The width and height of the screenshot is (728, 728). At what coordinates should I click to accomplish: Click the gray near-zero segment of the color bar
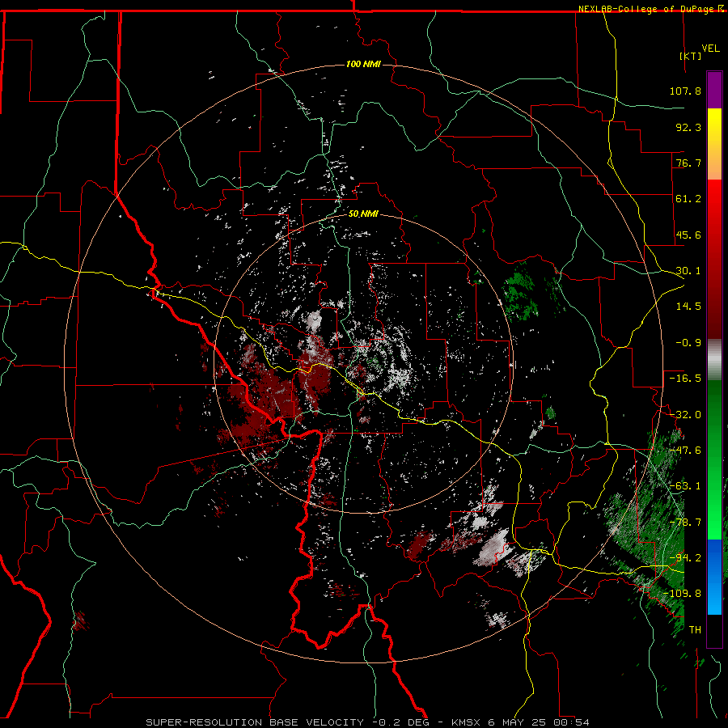pos(714,359)
